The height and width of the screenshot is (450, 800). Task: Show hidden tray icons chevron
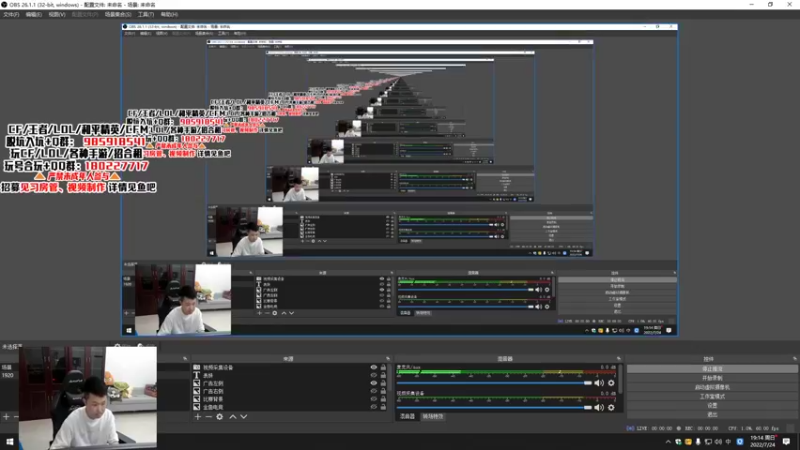(668, 442)
